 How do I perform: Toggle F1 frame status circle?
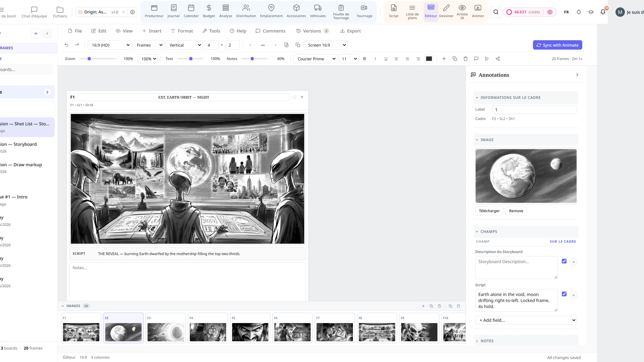click(294, 97)
